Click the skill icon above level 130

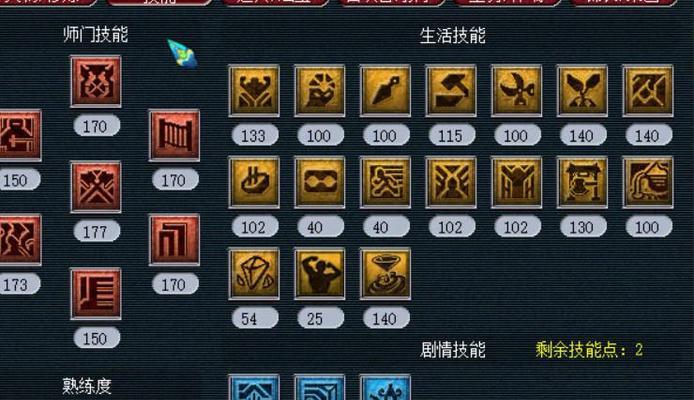[x=582, y=182]
